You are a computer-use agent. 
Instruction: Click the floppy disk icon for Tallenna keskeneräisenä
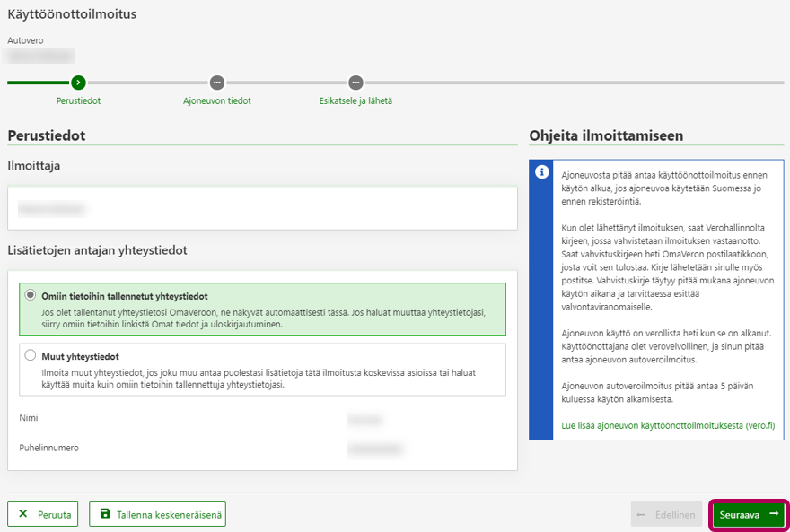(x=105, y=514)
